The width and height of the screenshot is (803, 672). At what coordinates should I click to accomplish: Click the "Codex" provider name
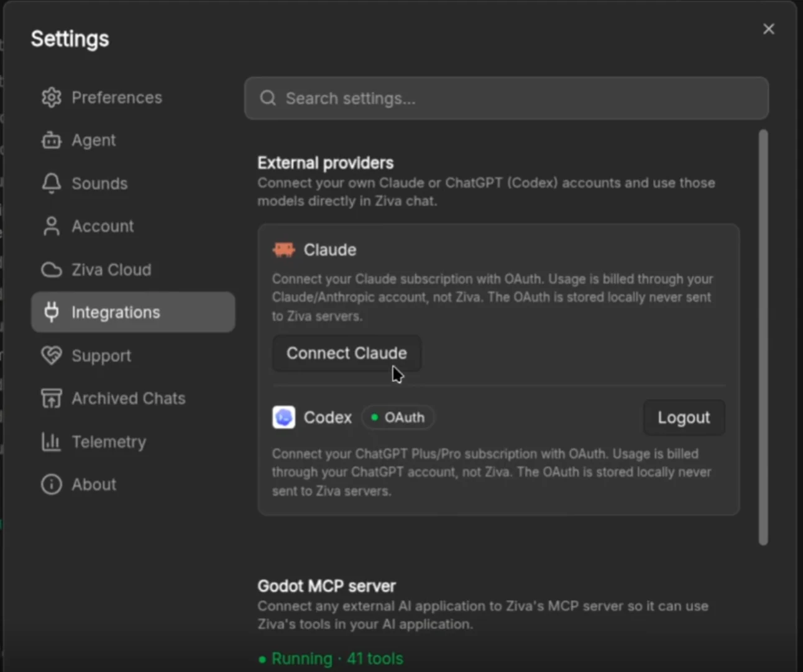click(328, 417)
